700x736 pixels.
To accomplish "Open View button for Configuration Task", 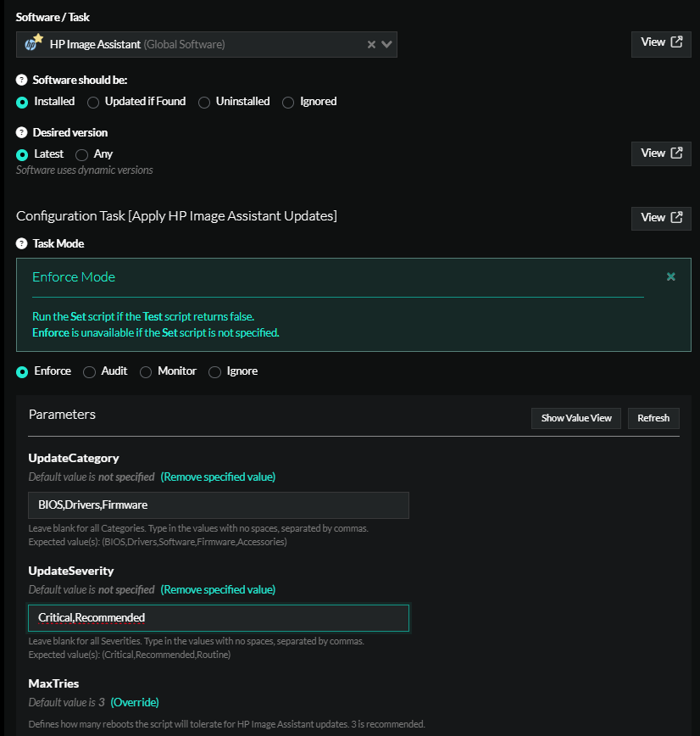I will [x=661, y=218].
